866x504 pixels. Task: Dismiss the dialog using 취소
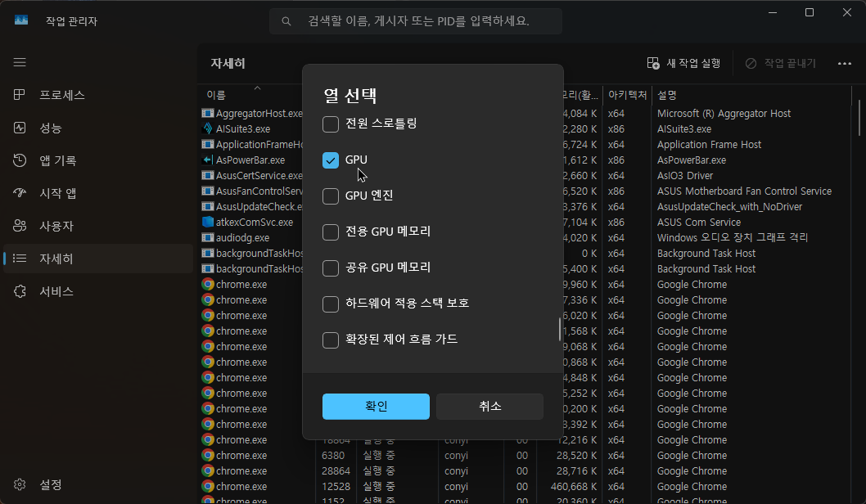(x=489, y=407)
